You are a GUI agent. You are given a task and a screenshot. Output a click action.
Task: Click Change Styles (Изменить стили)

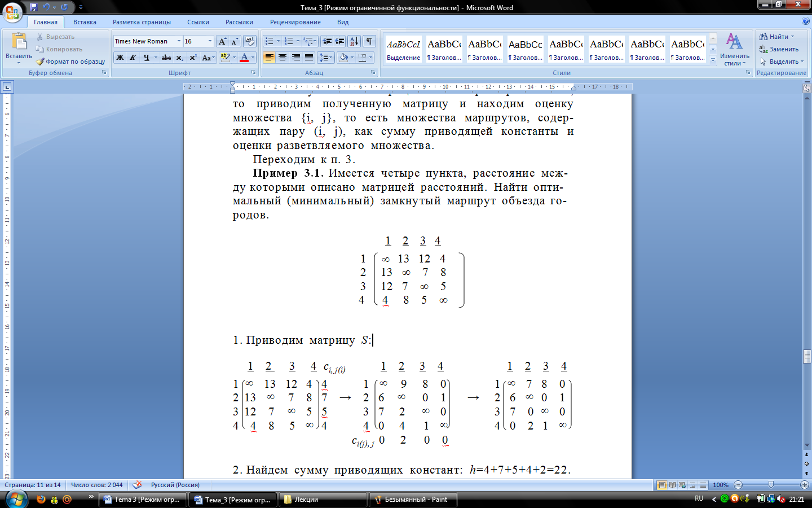[734, 50]
